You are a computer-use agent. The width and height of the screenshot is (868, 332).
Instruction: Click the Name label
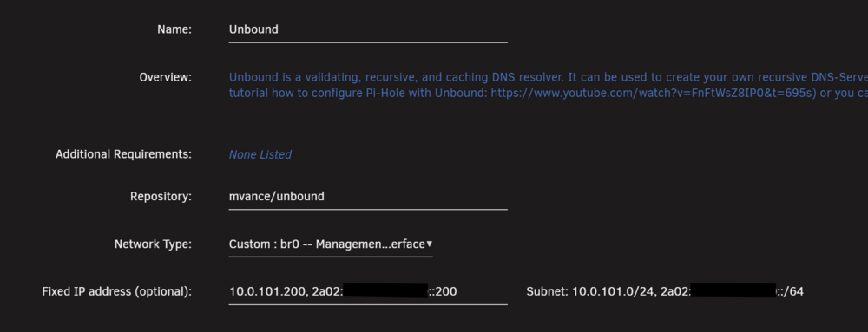pos(174,29)
